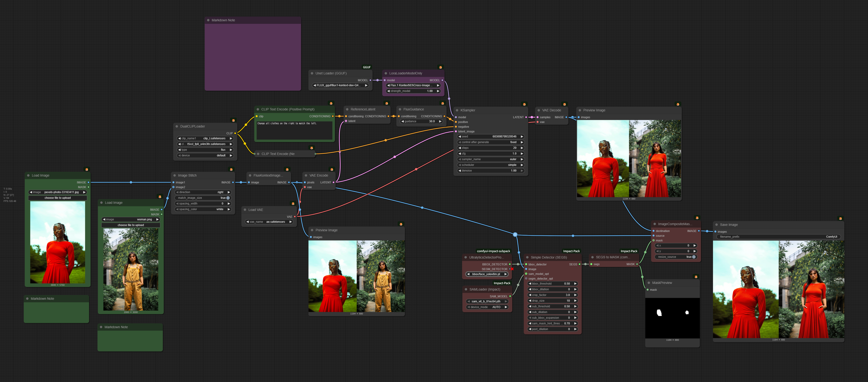The width and height of the screenshot is (868, 382).
Task: Click the fox badge above DualCLIPLoader node
Action: pos(233,120)
